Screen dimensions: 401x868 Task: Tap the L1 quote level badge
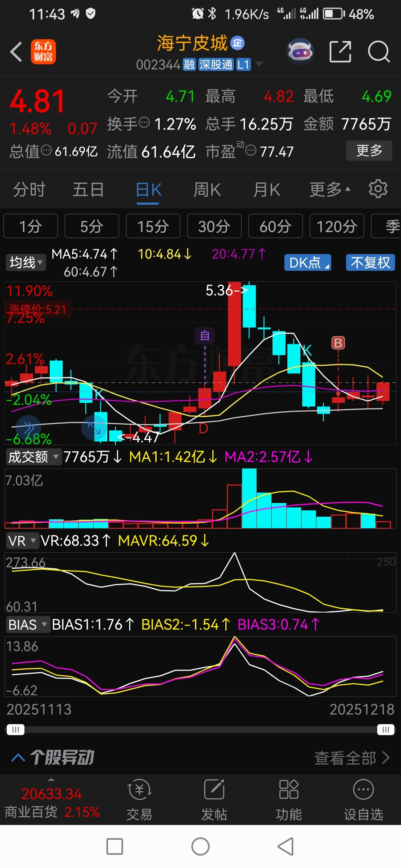pos(244,65)
